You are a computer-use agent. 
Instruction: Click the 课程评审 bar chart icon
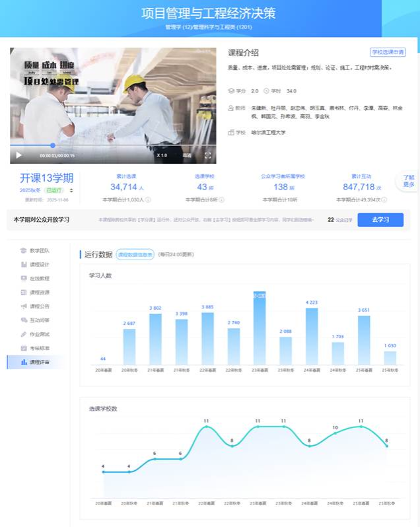[24, 362]
